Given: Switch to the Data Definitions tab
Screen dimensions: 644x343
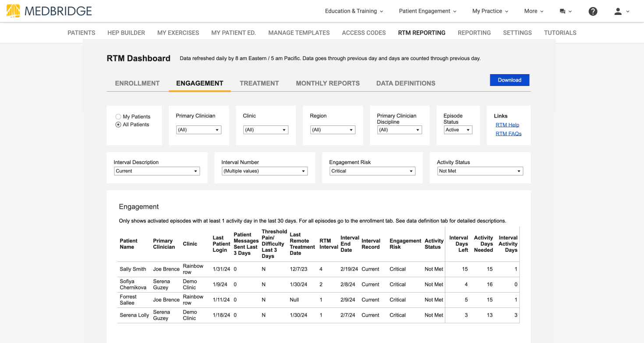Looking at the screenshot, I should click(x=406, y=83).
